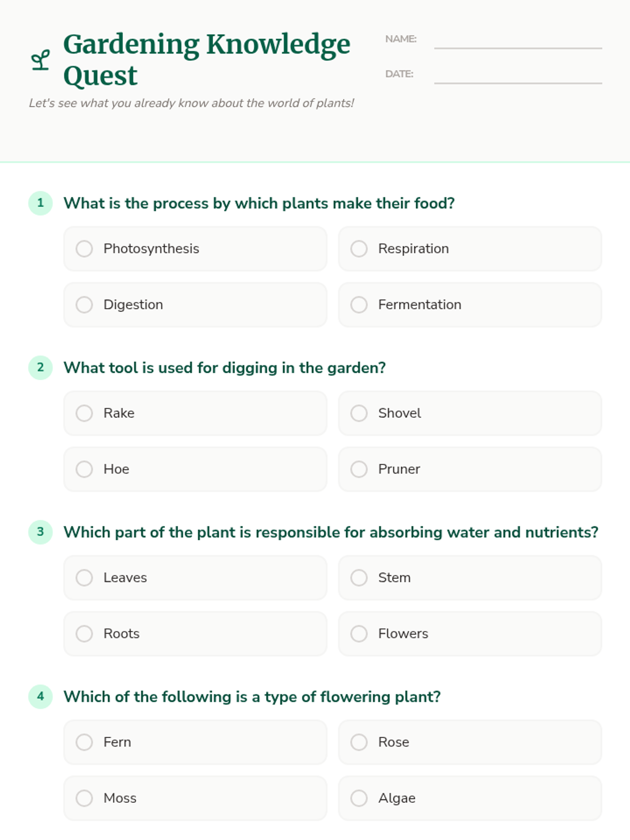Choose Stem for question 3
The width and height of the screenshot is (630, 840).
tap(359, 577)
